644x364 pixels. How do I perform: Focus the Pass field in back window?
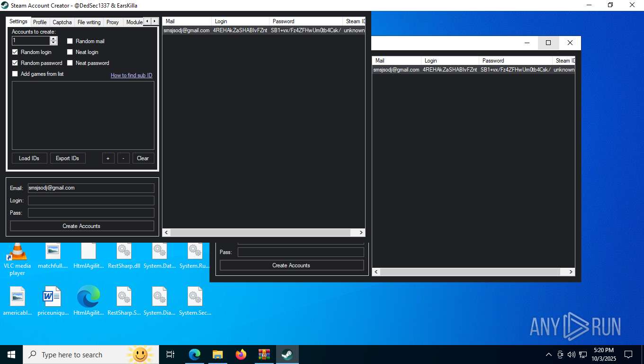301,252
